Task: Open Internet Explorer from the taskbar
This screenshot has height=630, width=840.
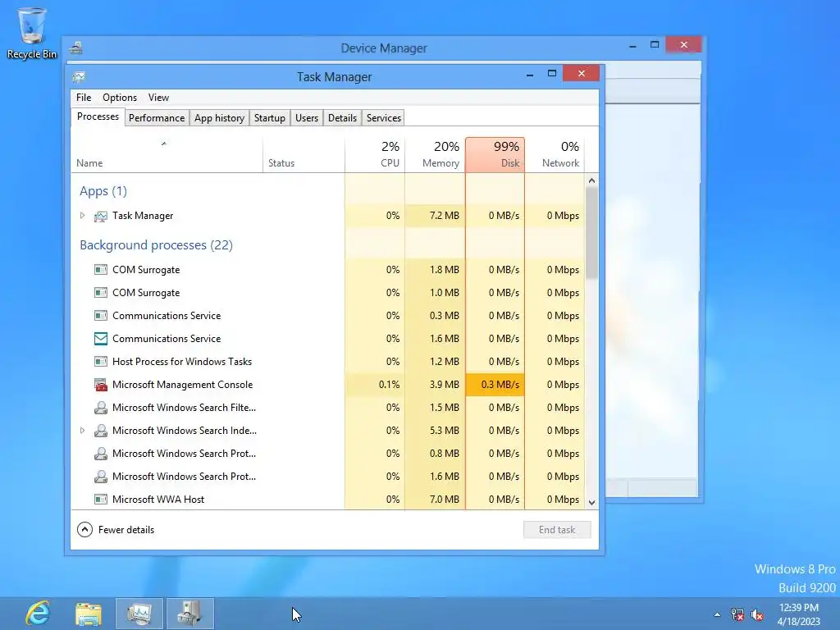Action: pos(38,614)
